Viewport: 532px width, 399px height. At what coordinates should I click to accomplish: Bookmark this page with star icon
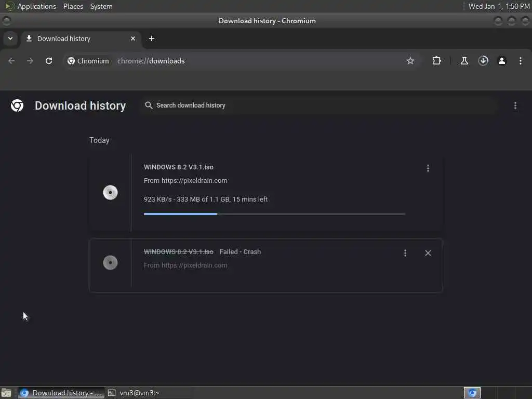(x=410, y=61)
